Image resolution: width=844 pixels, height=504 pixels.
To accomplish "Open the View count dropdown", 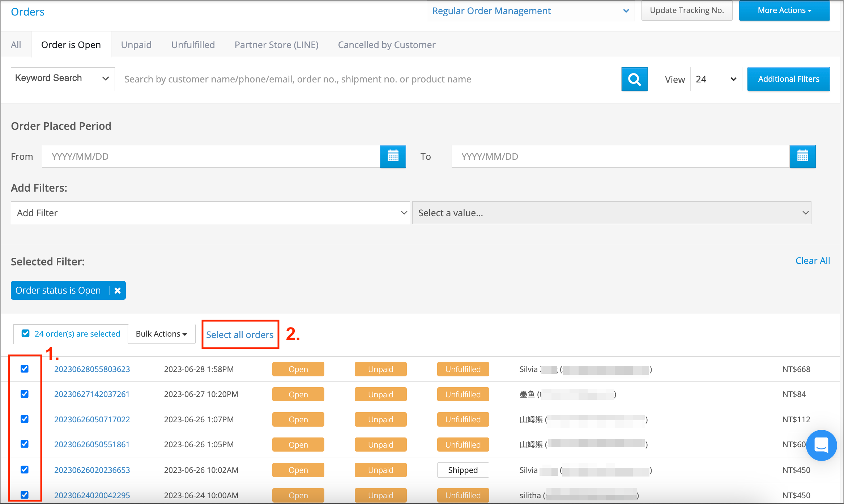I will tap(715, 79).
